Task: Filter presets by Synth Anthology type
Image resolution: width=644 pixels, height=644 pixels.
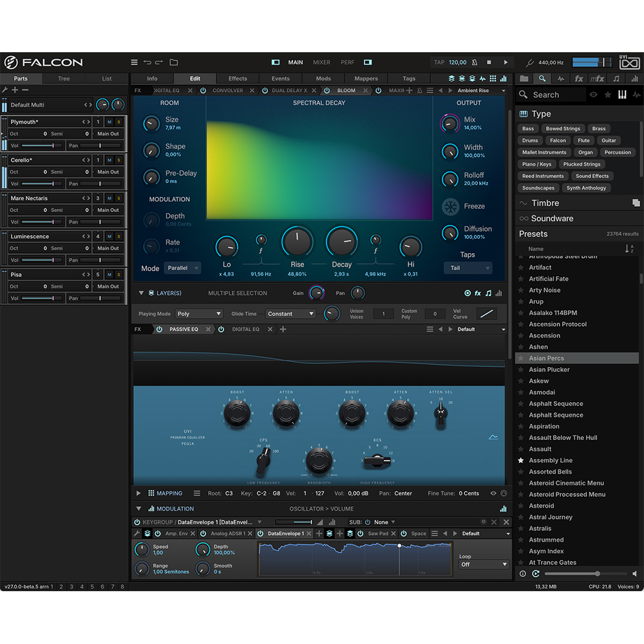Action: point(586,188)
